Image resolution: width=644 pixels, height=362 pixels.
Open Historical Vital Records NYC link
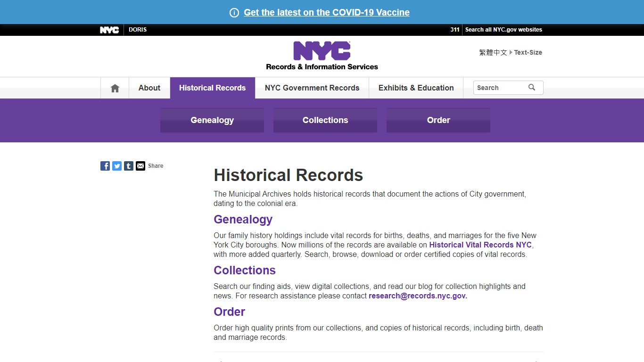(480, 245)
